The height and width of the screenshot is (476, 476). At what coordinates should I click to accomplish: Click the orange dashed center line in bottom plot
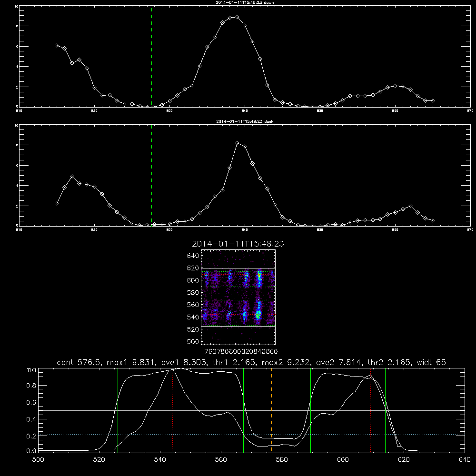click(271, 410)
